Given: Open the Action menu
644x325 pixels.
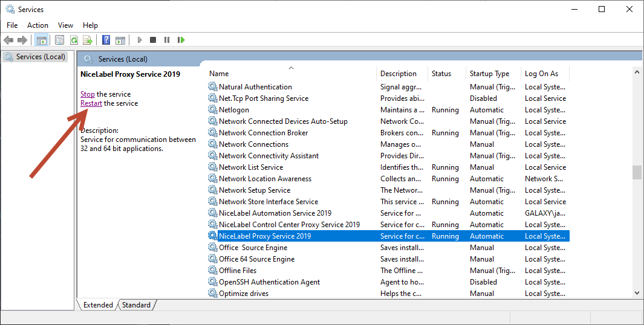Looking at the screenshot, I should point(37,25).
